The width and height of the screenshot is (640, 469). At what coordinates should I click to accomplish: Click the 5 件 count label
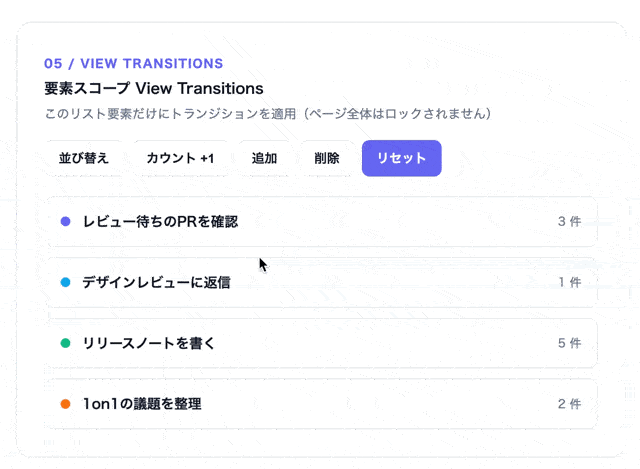click(569, 343)
